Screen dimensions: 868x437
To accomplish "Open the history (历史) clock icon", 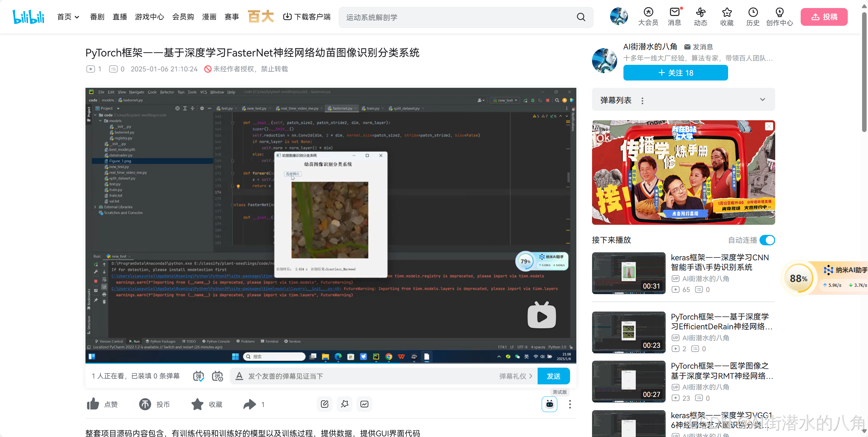I will click(x=753, y=13).
